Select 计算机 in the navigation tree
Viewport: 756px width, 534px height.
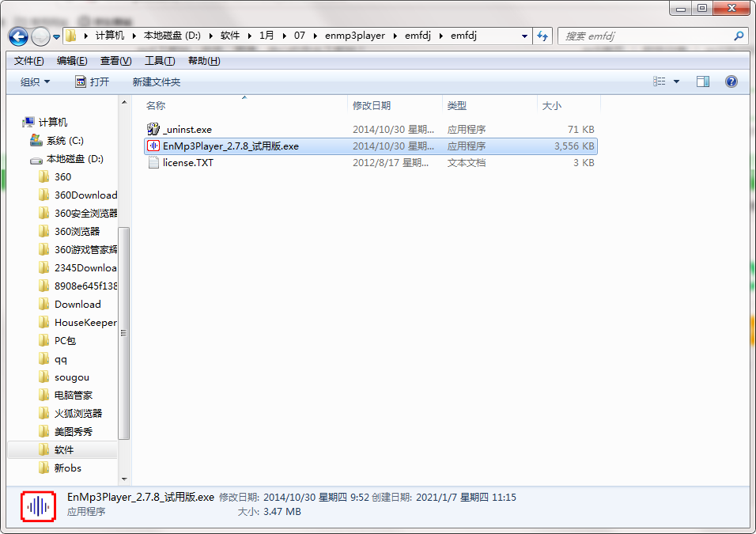[52, 122]
